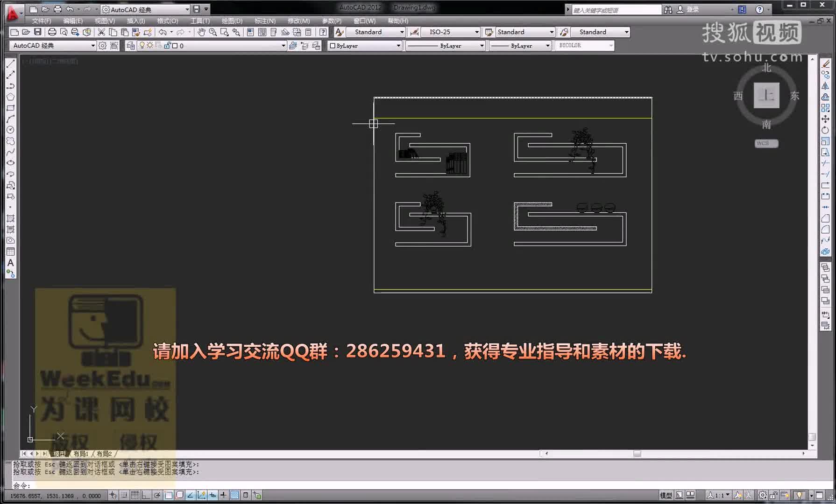
Task: Open the AutoCAD 经典 workspace dropdown
Action: 93,45
